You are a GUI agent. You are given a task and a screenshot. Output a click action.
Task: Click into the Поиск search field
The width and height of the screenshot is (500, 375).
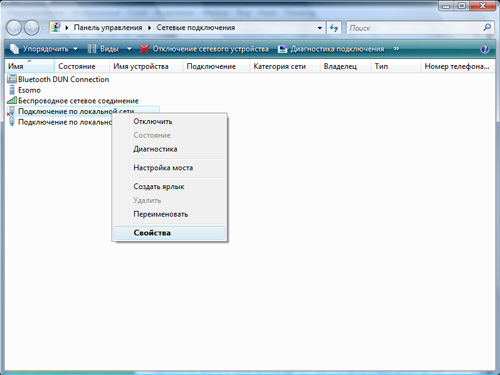click(414, 28)
